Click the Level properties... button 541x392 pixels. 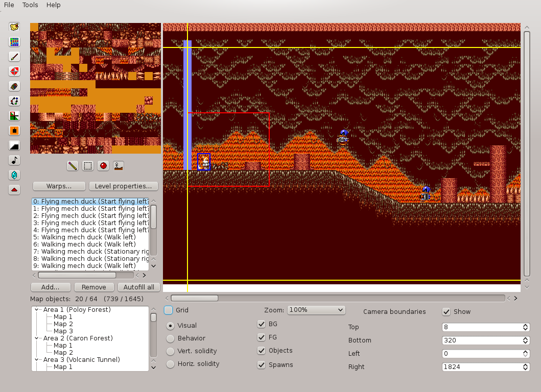123,186
